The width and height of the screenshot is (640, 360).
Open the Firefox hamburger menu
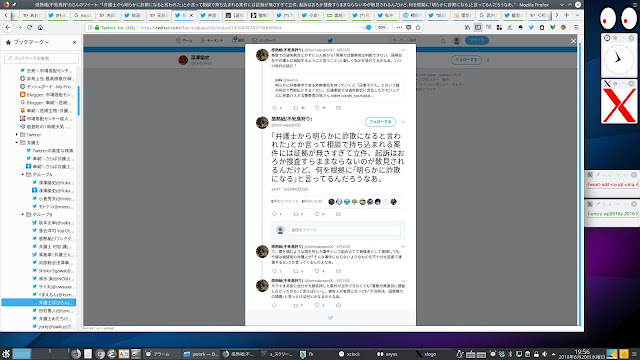(576, 27)
